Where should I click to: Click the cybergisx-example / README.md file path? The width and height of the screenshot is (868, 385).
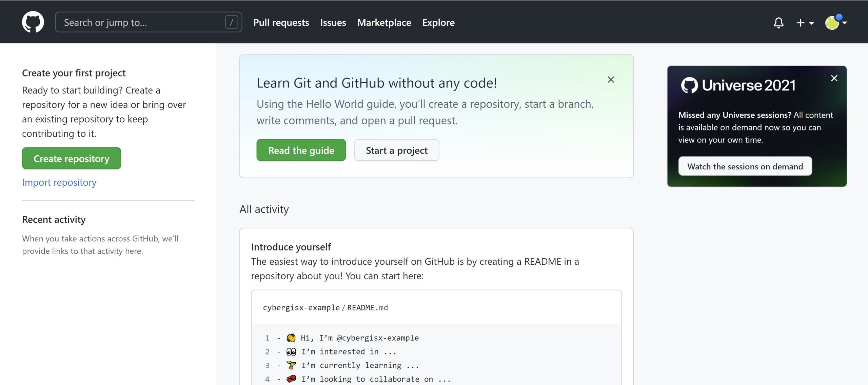pos(325,308)
